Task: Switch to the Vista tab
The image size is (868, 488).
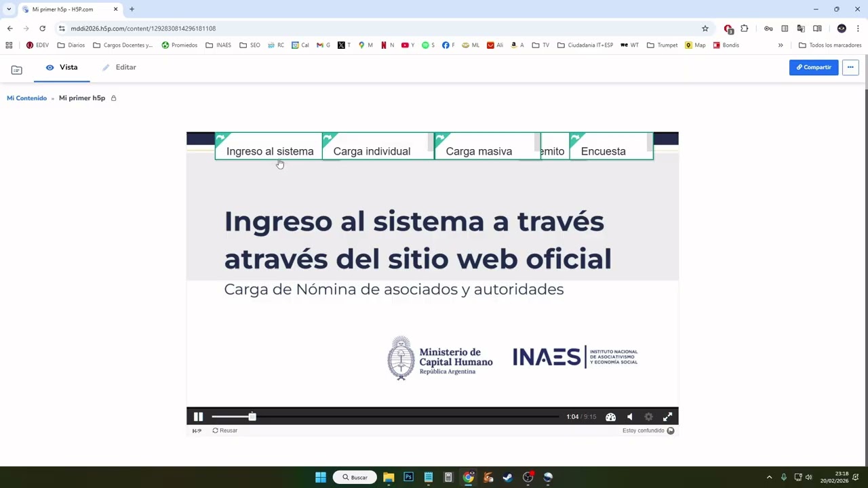Action: pos(62,67)
